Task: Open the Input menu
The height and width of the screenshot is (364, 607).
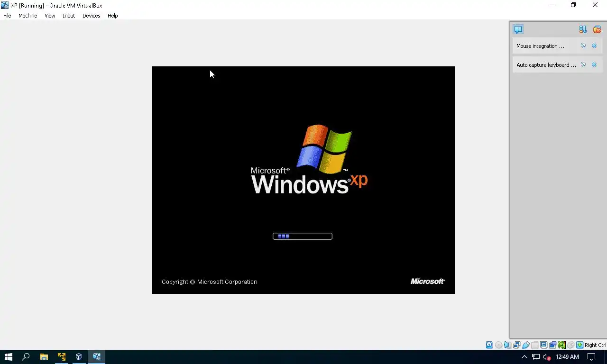Action: tap(69, 16)
